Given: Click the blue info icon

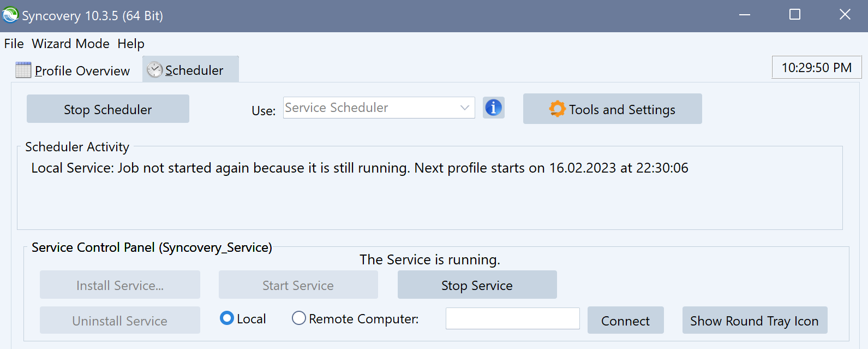Looking at the screenshot, I should pos(493,108).
